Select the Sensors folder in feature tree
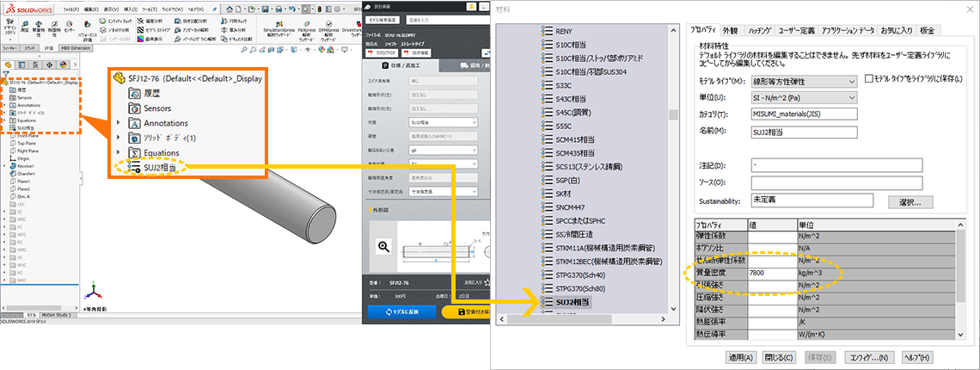 24,98
